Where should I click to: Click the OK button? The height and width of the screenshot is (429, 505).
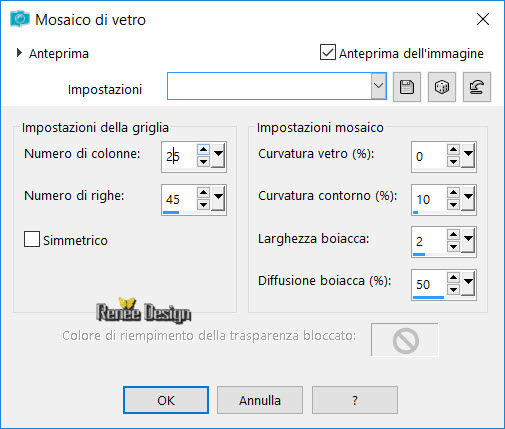tap(166, 400)
